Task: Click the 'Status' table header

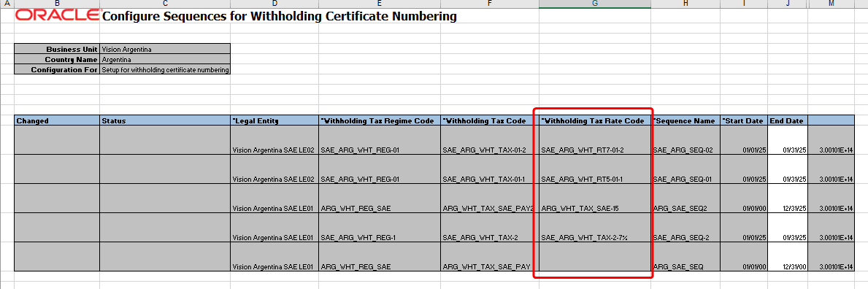Action: pos(165,120)
